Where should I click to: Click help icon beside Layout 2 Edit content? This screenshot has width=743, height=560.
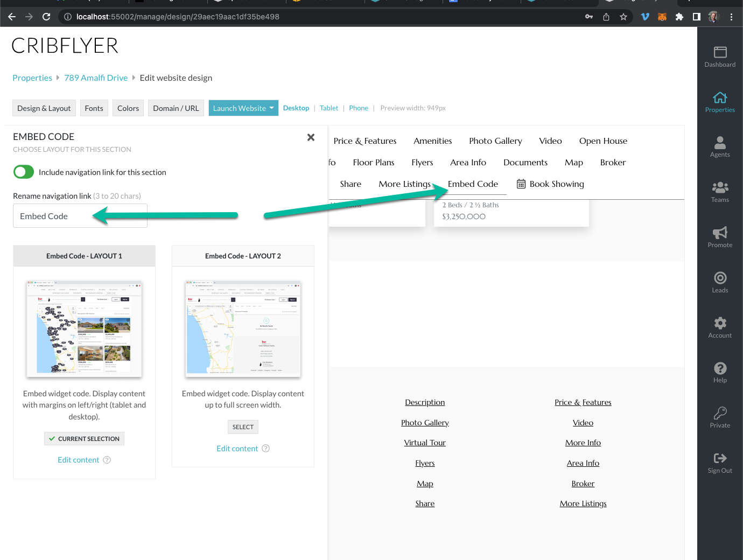pos(265,449)
